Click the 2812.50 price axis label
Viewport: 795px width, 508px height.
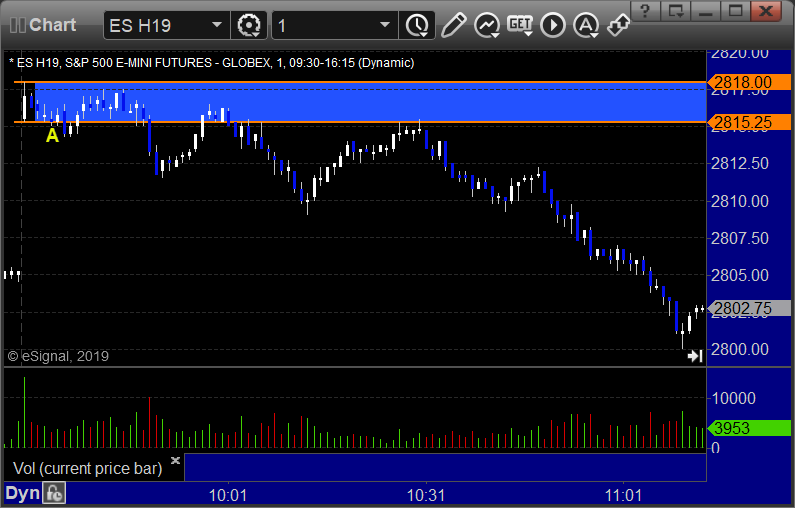pos(740,163)
